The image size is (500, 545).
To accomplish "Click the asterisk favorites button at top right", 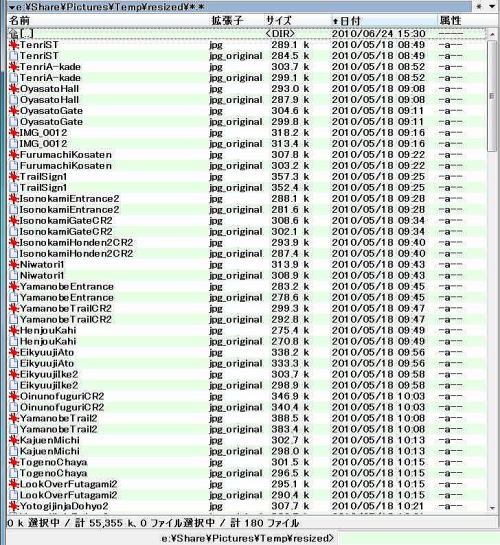I will [479, 6].
